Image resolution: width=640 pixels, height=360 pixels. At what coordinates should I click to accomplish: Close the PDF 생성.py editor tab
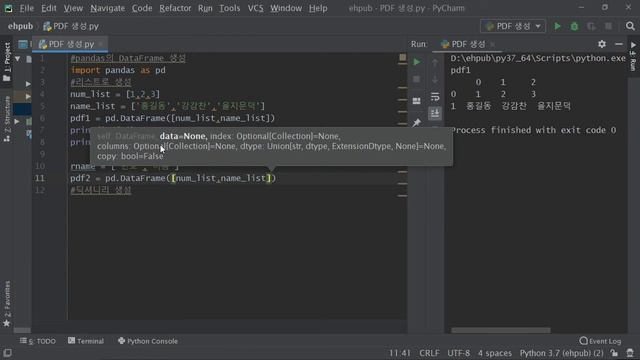(100, 44)
